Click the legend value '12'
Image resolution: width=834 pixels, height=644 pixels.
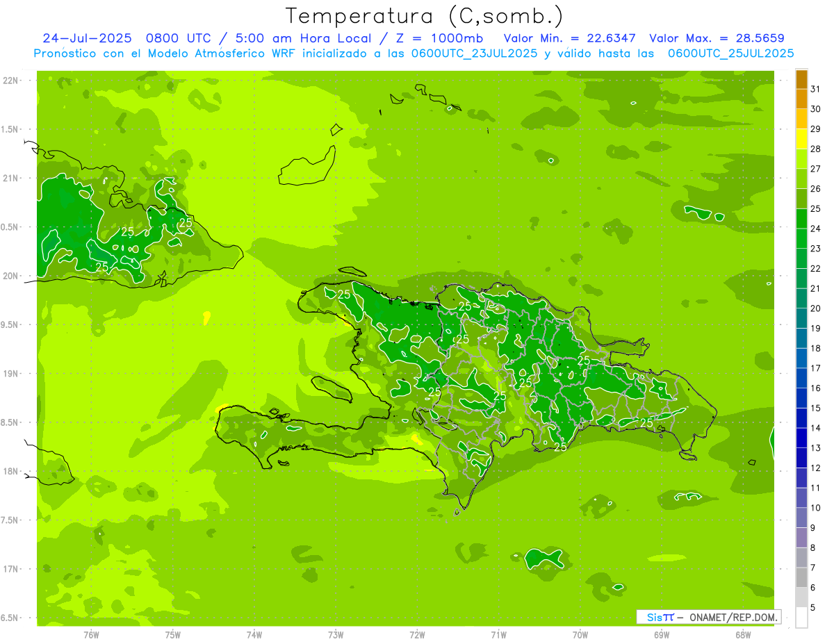click(x=816, y=468)
